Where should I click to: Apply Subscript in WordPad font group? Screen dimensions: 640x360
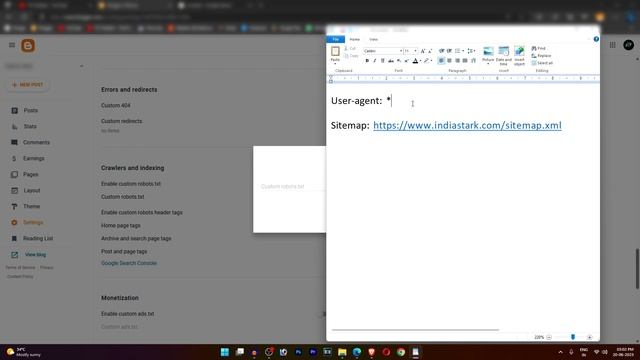coord(399,61)
